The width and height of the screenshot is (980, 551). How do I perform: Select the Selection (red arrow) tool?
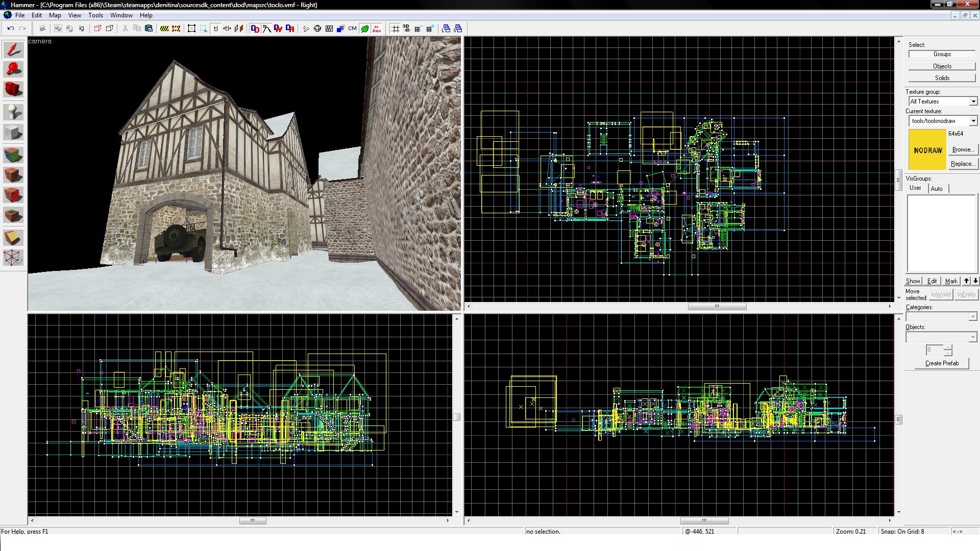tap(14, 49)
